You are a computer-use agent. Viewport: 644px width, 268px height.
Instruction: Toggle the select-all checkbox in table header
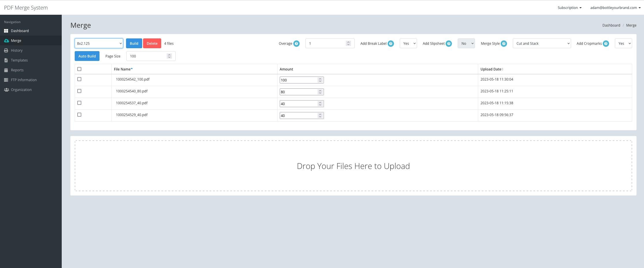point(79,69)
